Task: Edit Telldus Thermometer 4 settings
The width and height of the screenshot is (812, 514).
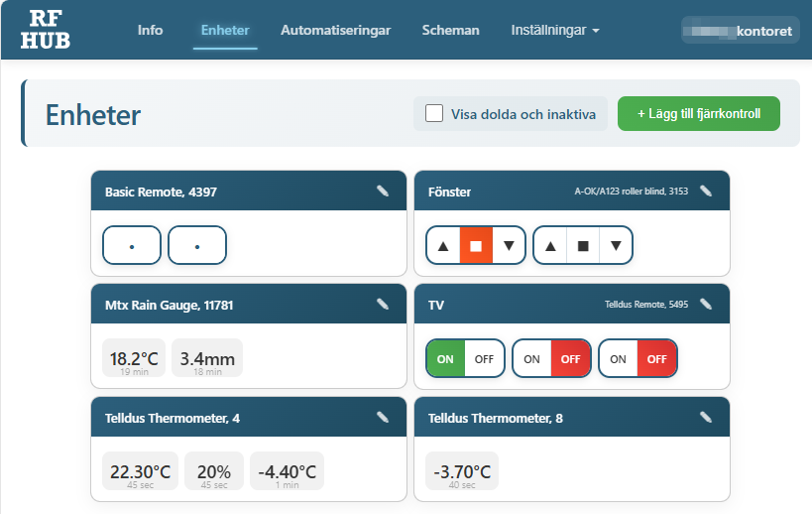Action: pyautogui.click(x=383, y=418)
